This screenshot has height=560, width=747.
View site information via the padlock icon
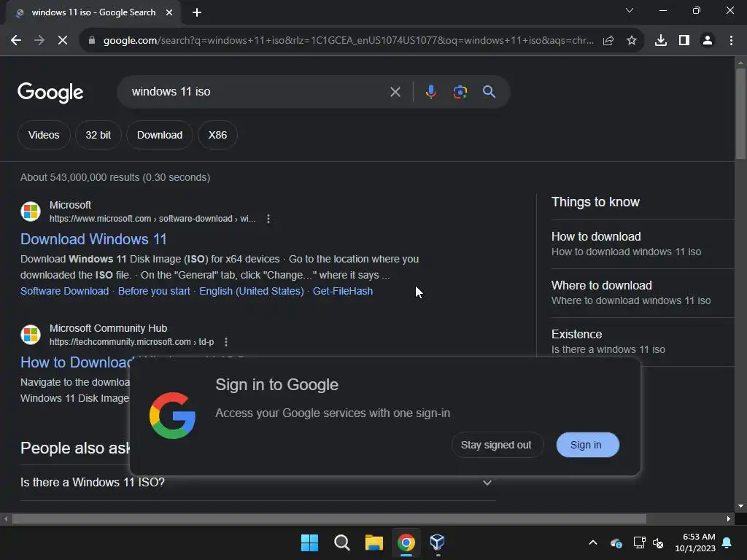[x=92, y=41]
